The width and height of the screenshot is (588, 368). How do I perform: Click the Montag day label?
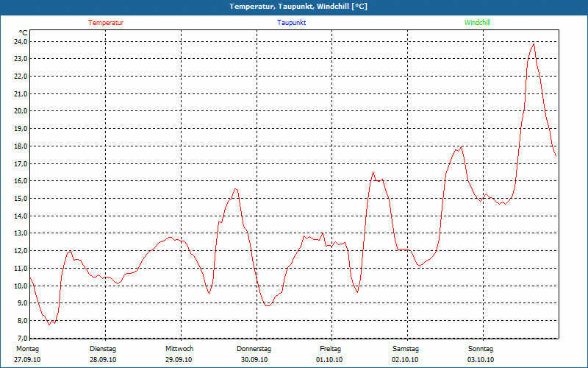[x=27, y=349]
